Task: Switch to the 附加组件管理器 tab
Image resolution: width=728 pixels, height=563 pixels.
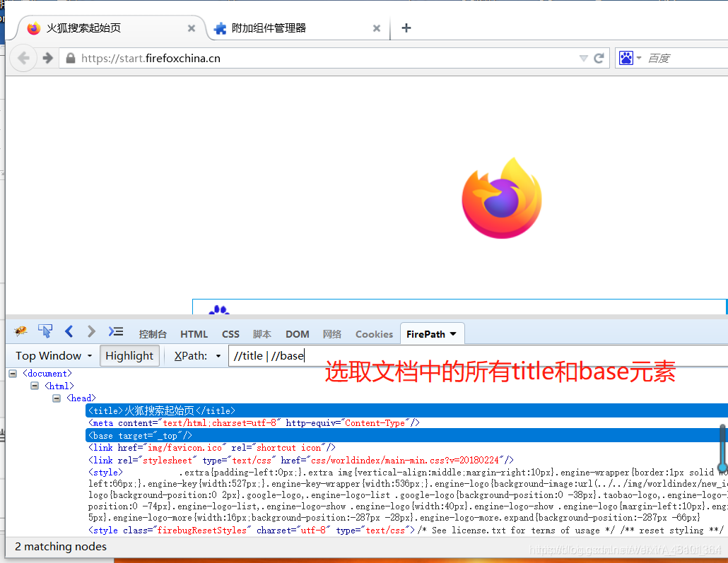Action: pos(297,28)
